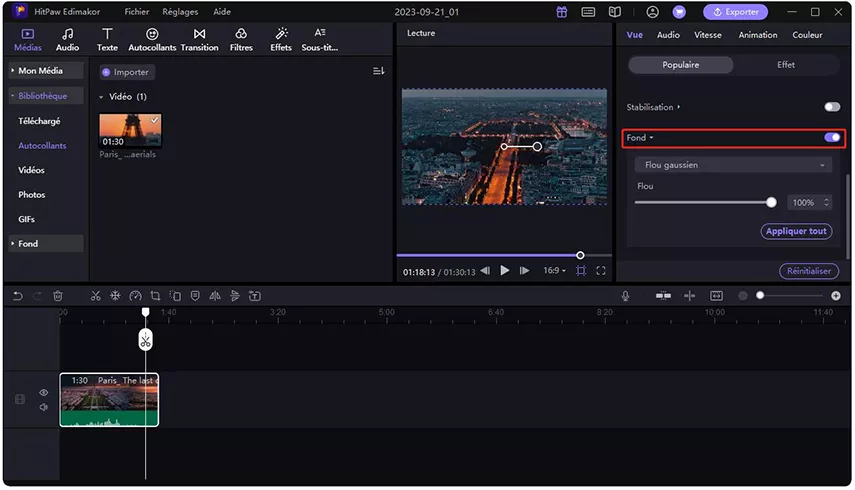Viewport: 855px width, 490px height.
Task: Click the Réinitialiser button
Action: (809, 271)
